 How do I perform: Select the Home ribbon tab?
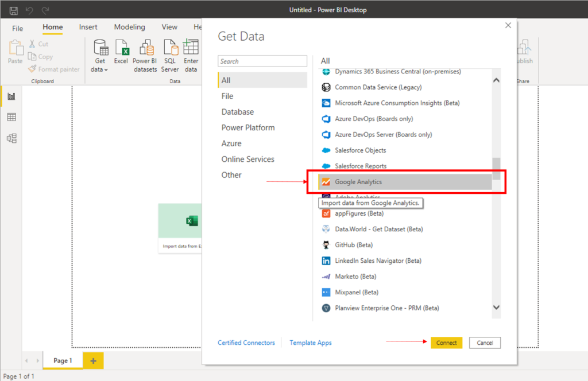(52, 27)
